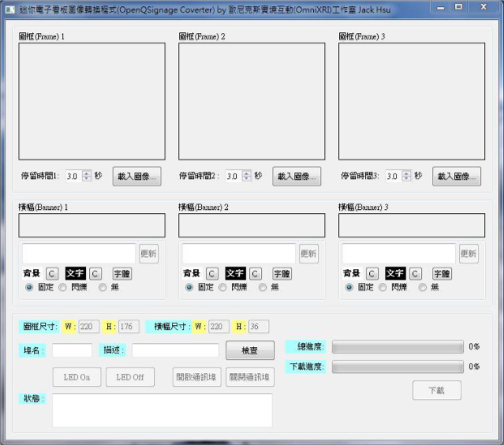Viewport: 504px width, 445px height.
Task: Select the 無 none radio for Banner 3
Action: [423, 287]
